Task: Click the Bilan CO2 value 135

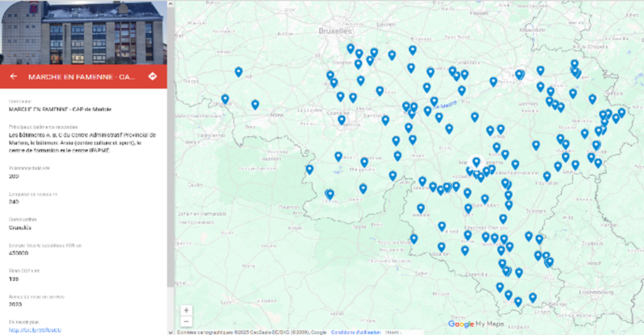Action: (14, 279)
